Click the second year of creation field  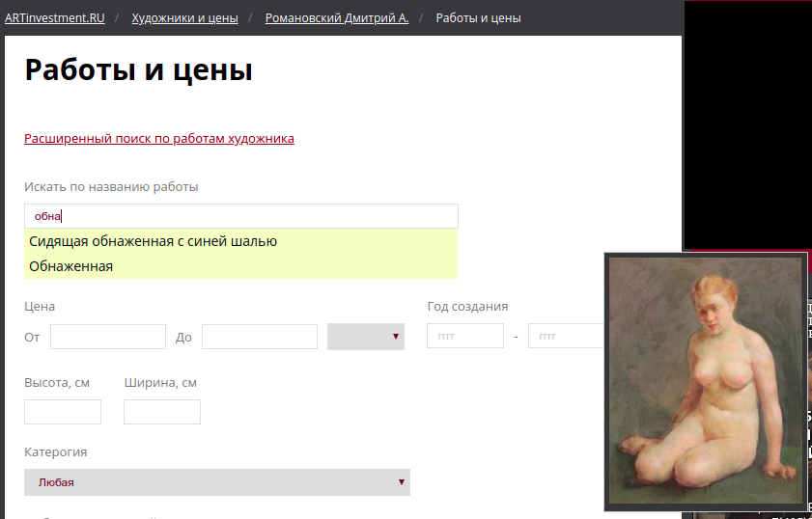tap(565, 336)
